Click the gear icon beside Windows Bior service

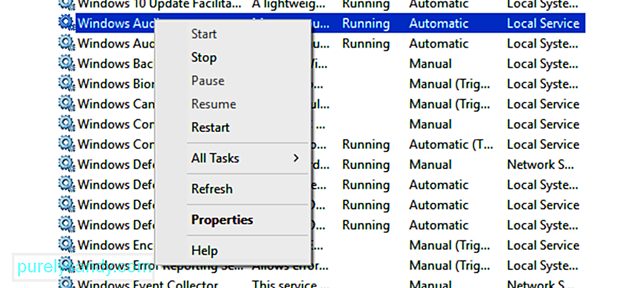[66, 83]
